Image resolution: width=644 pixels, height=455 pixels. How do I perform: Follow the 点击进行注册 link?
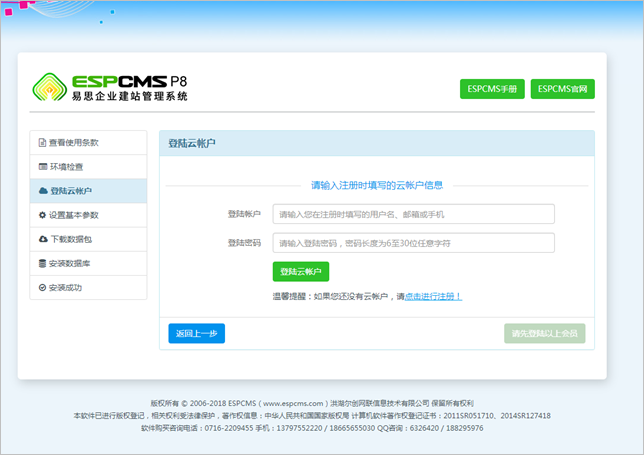433,296
